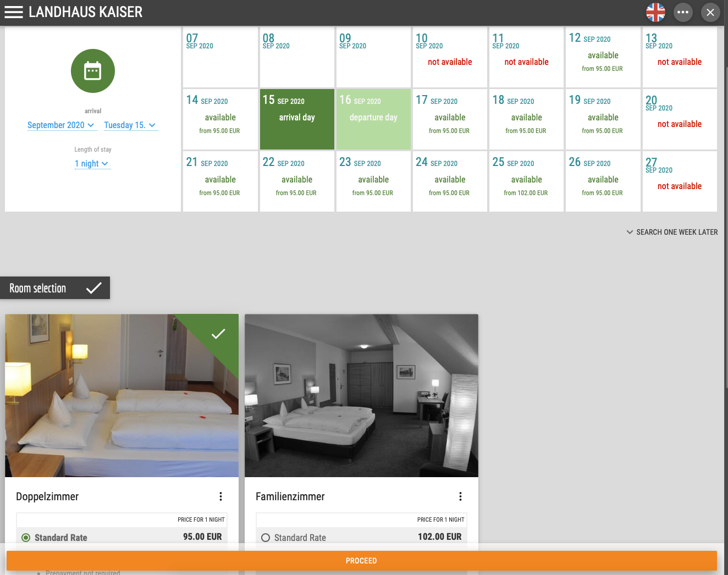Click the UK flag language icon
Screen dimensions: 728x575
tap(655, 12)
